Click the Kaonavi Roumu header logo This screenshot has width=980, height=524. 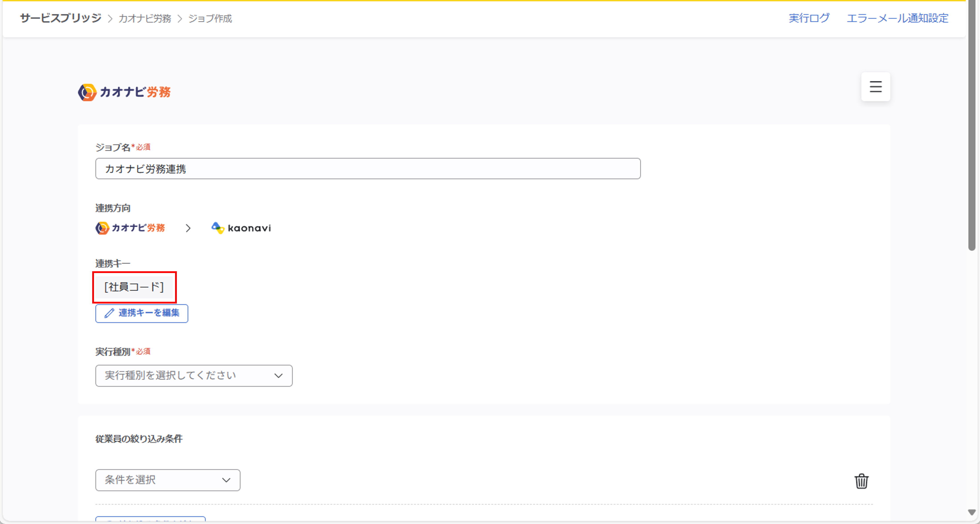125,92
